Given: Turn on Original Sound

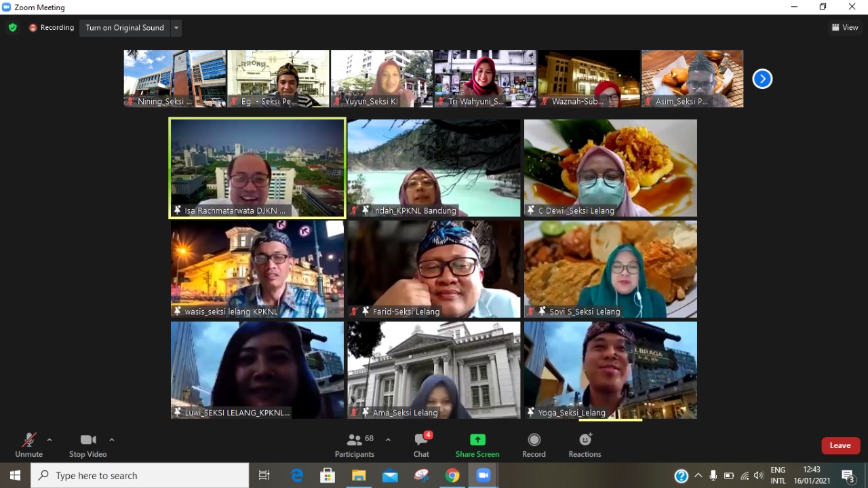Looking at the screenshot, I should pyautogui.click(x=125, y=28).
